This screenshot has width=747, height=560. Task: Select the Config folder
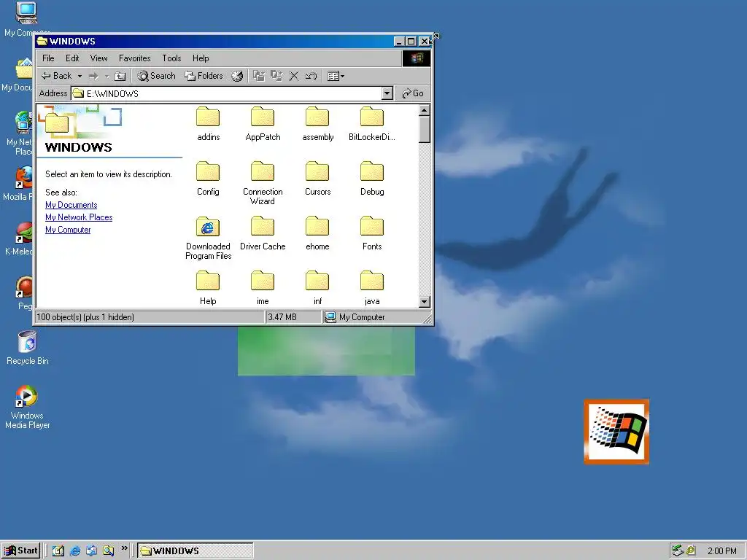(x=208, y=179)
